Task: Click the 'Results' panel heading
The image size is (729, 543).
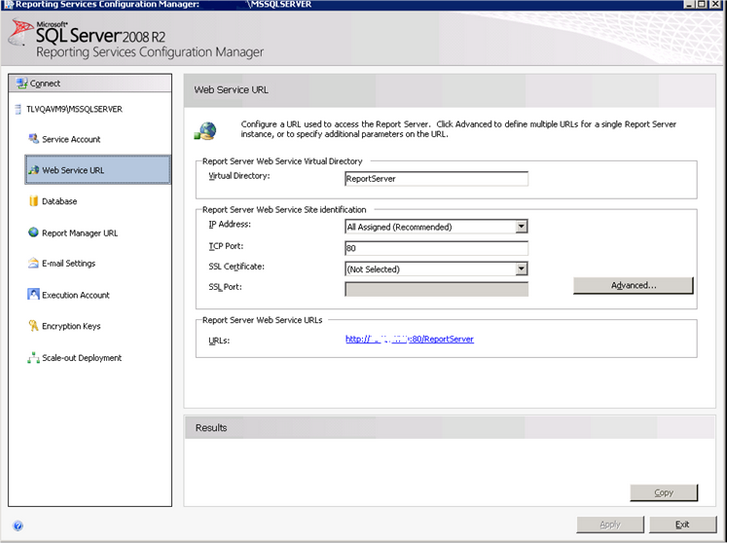Action: (x=211, y=428)
